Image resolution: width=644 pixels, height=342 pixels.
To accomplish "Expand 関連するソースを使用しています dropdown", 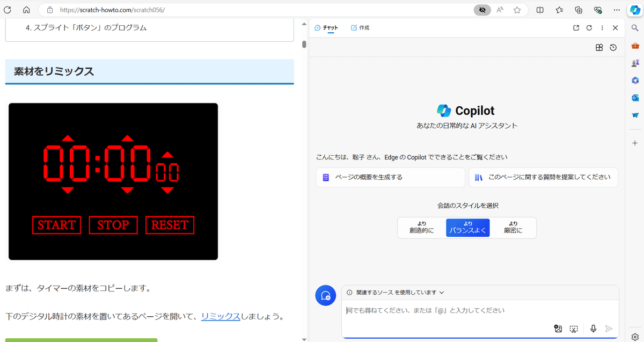I will (396, 293).
